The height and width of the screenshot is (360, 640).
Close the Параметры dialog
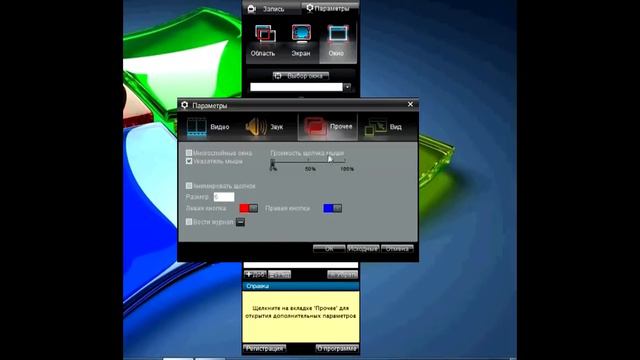click(410, 104)
